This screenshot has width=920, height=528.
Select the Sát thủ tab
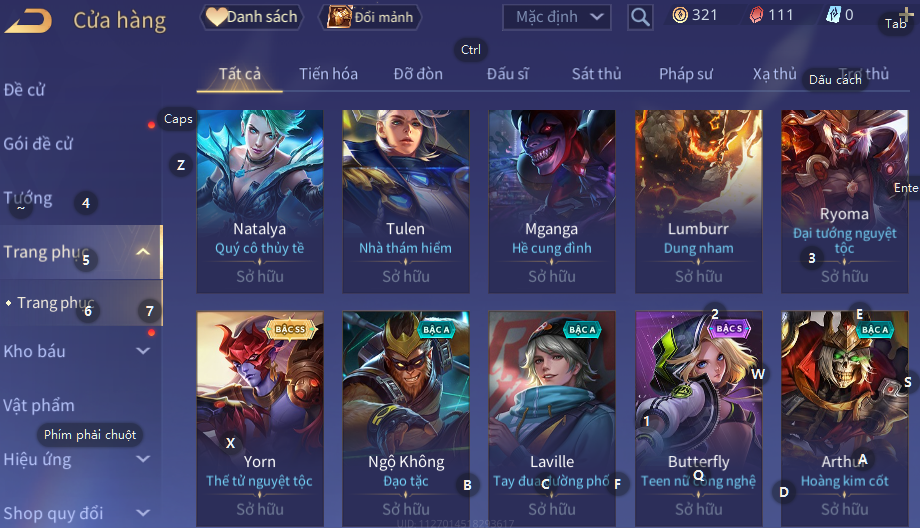pos(596,74)
